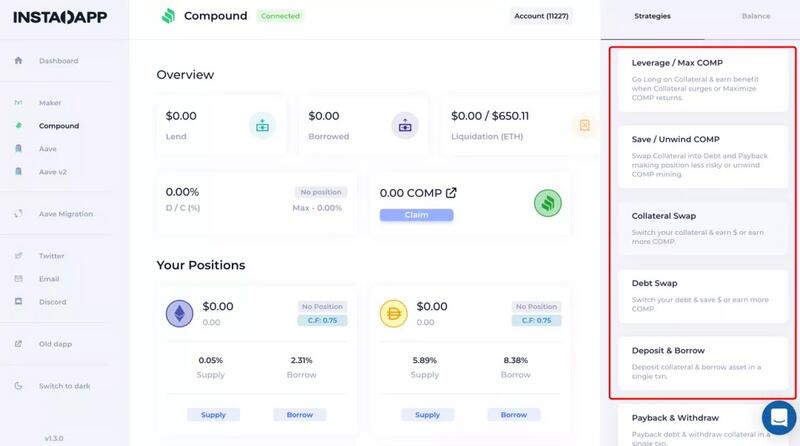
Task: Click the 2.31% ETH borrow rate
Action: click(x=302, y=360)
